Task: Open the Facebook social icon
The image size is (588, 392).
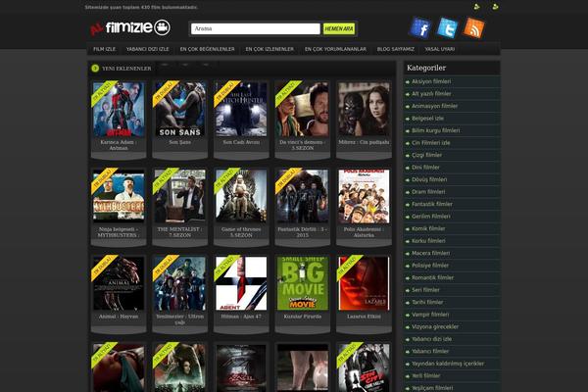Action: point(420,27)
